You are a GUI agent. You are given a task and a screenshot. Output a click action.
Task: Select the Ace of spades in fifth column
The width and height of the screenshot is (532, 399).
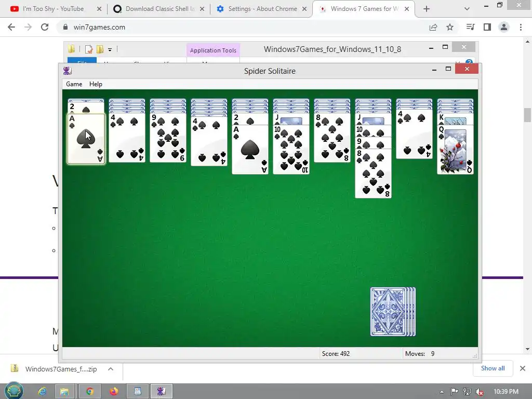250,149
